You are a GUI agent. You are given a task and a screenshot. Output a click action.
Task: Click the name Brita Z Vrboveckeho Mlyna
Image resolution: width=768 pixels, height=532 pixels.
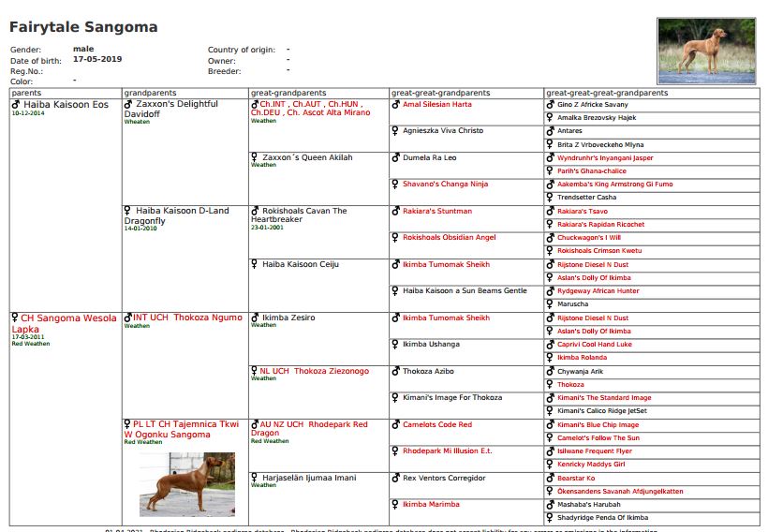tap(600, 144)
